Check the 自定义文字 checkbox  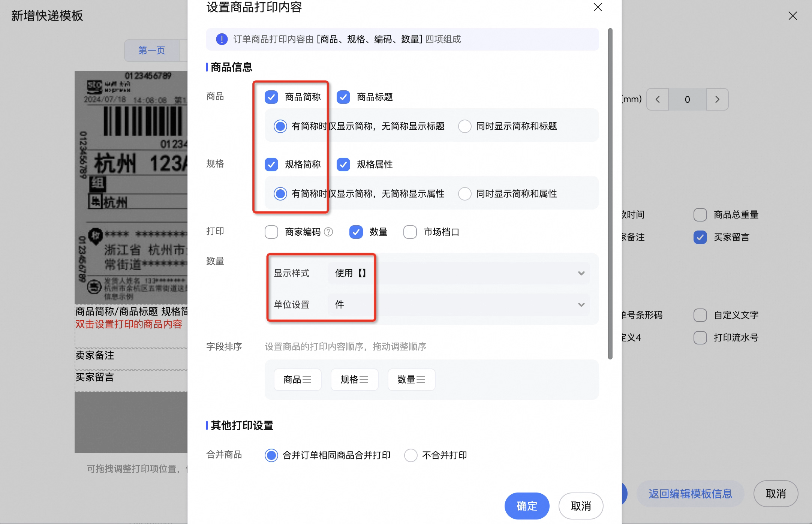[700, 315]
